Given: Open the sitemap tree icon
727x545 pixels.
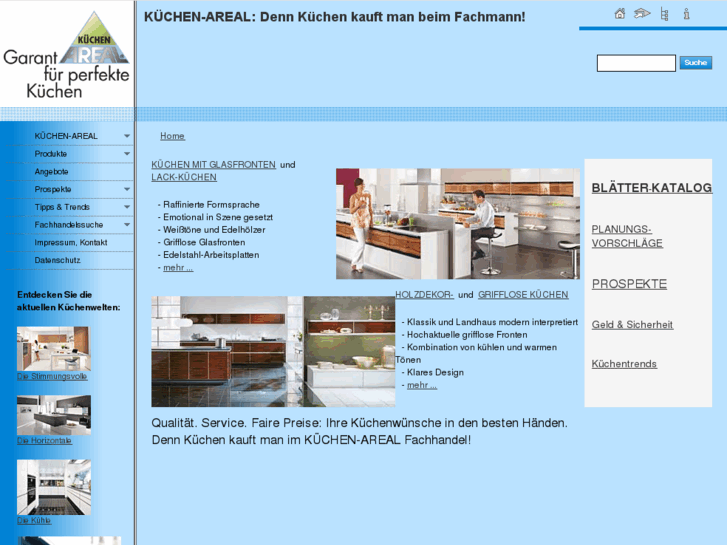Looking at the screenshot, I should pos(664,14).
